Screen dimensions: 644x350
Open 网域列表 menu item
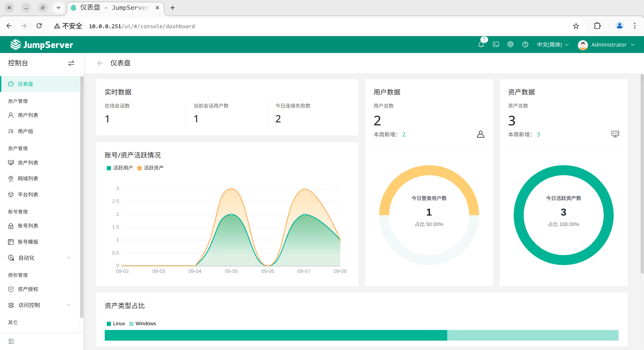click(x=40, y=178)
